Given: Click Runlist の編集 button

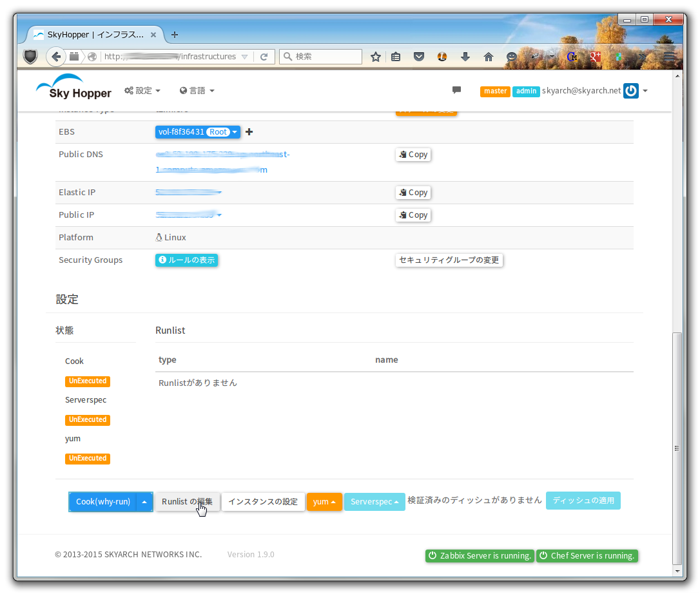Looking at the screenshot, I should pos(188,502).
